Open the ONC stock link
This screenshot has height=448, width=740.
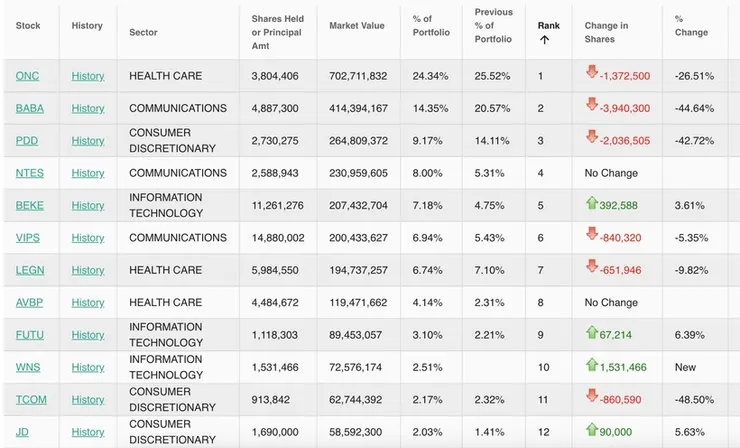tap(27, 76)
